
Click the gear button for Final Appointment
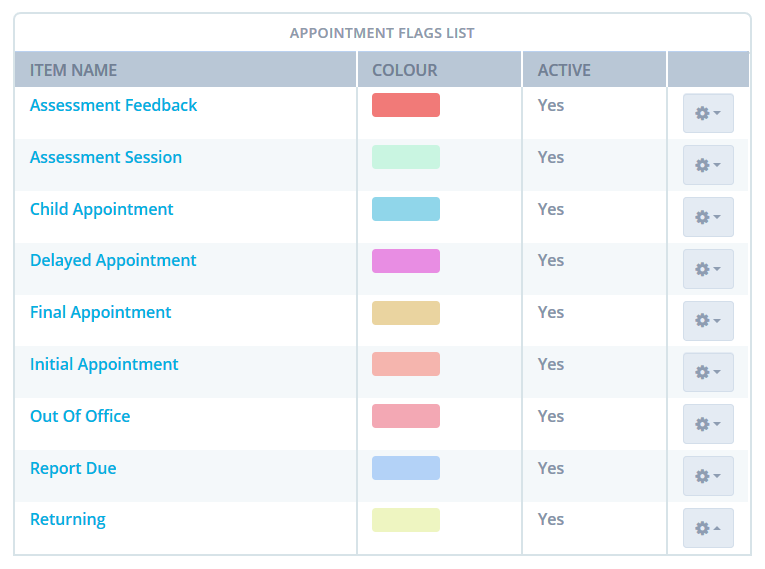(708, 321)
